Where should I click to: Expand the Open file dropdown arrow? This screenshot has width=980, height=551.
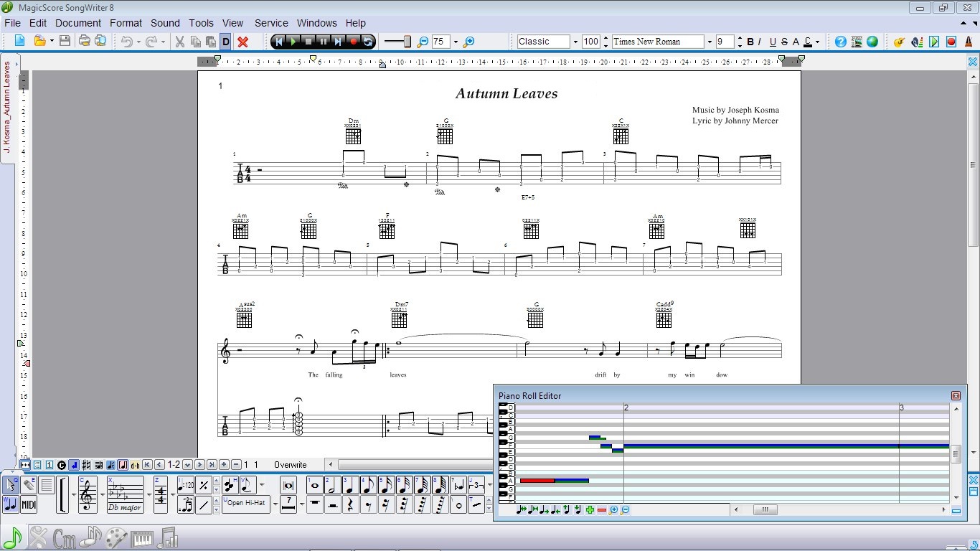[52, 42]
